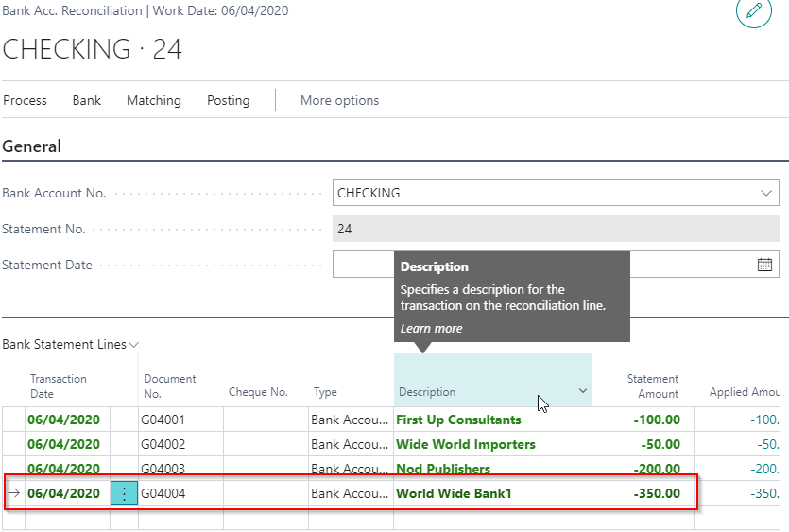Screen dimensions: 789x532
Task: Click More options
Action: 339,100
